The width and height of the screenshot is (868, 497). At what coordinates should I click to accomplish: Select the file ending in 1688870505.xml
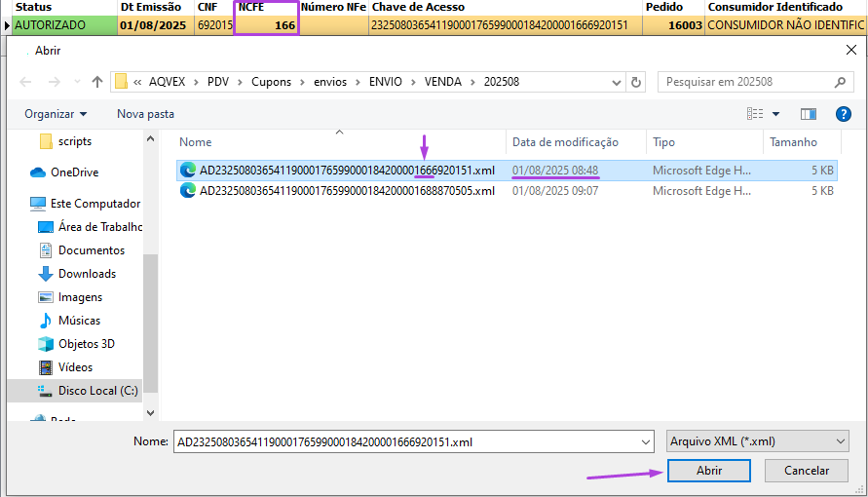[x=346, y=191]
